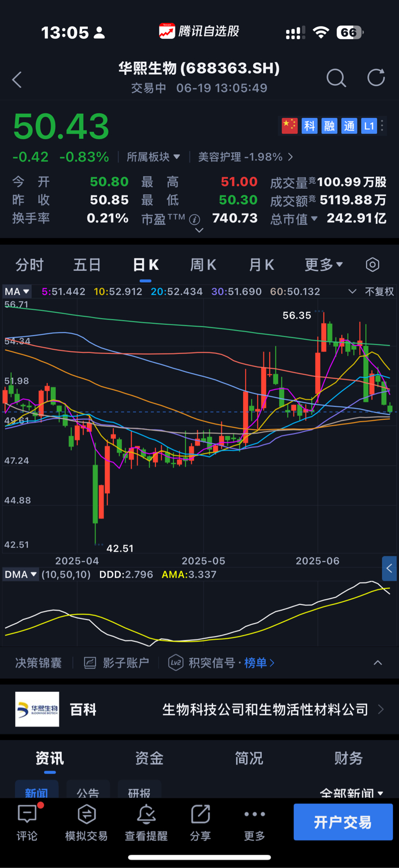Tap the 开户交易 button

click(343, 822)
